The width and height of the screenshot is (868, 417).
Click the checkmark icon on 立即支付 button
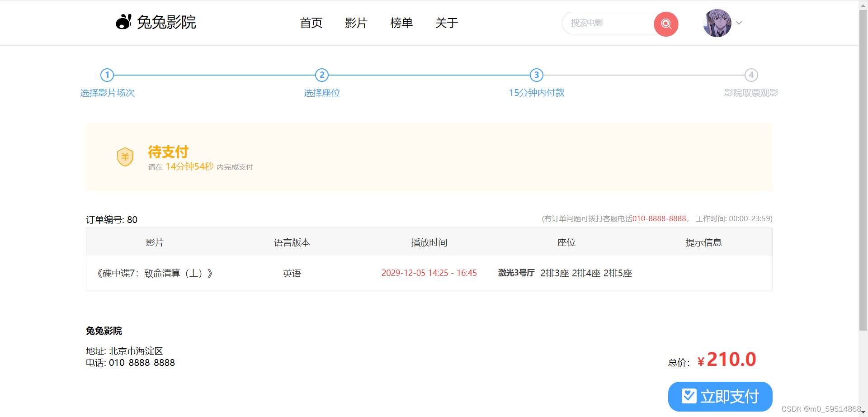(689, 396)
